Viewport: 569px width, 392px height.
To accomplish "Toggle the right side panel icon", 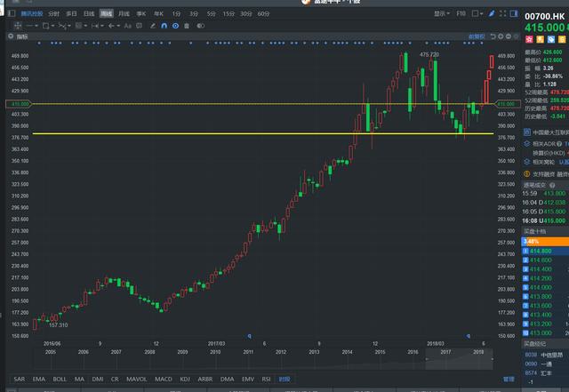I will point(514,14).
